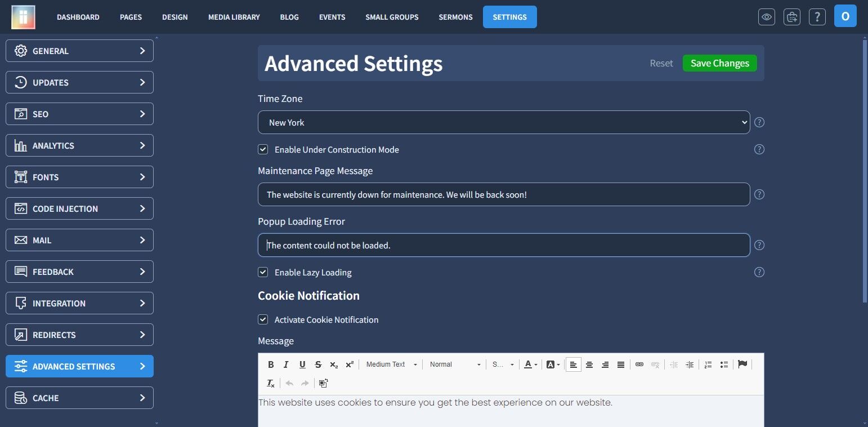Open the Mail settings item
The height and width of the screenshot is (427, 868).
[79, 240]
